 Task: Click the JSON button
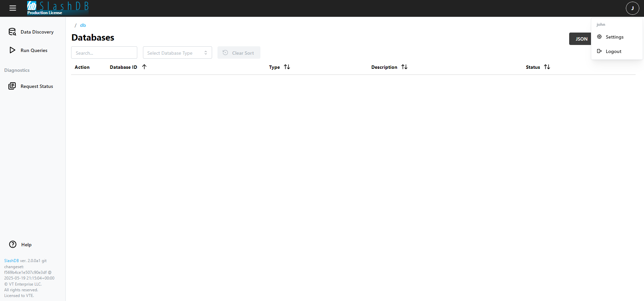click(x=581, y=39)
